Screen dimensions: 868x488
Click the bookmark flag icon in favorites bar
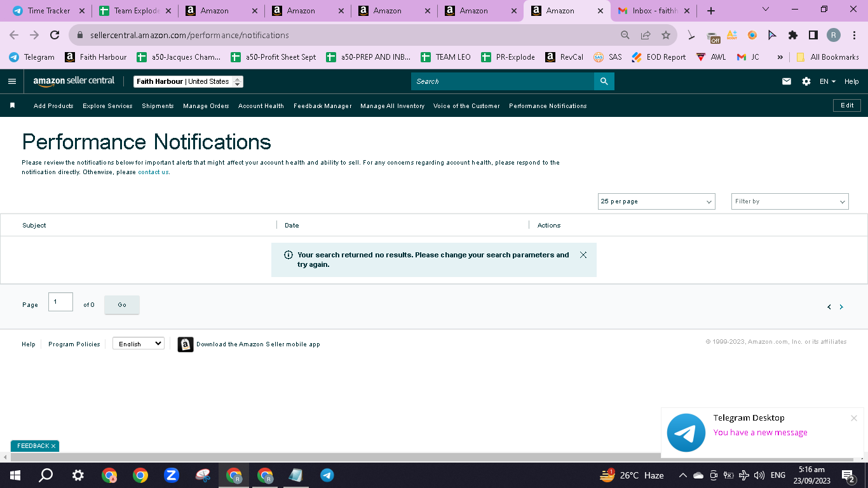pos(12,105)
